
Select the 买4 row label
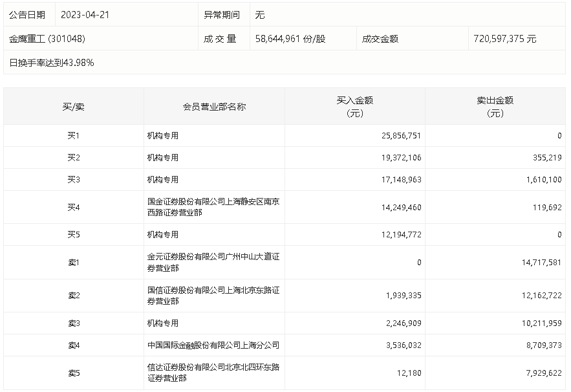point(73,207)
